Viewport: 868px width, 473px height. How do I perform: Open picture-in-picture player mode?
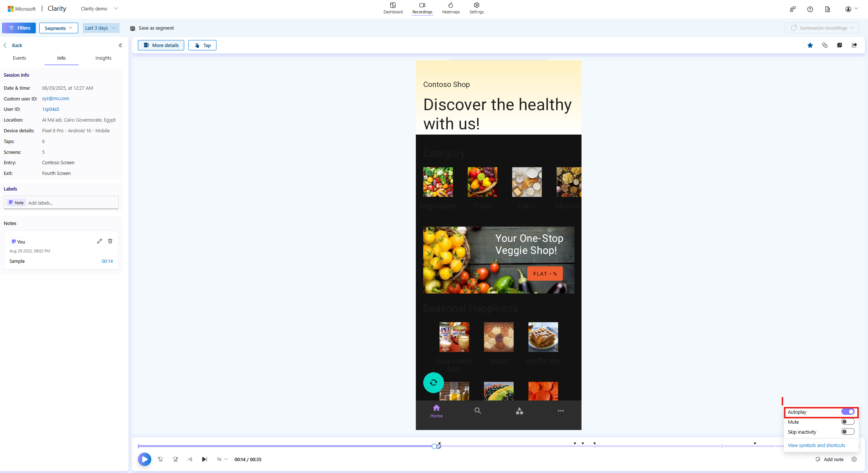[x=839, y=45]
